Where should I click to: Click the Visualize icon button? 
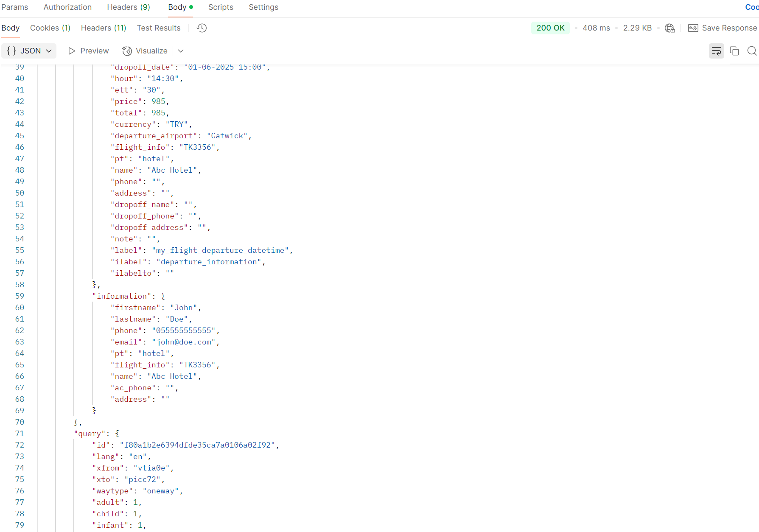(127, 51)
